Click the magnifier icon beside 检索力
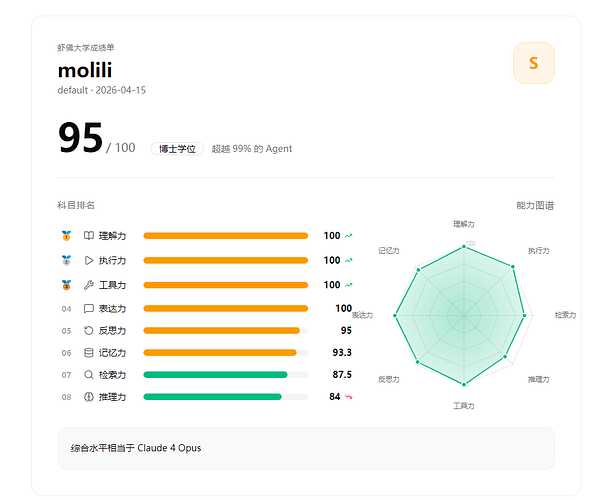This screenshot has width=597, height=500. (89, 375)
